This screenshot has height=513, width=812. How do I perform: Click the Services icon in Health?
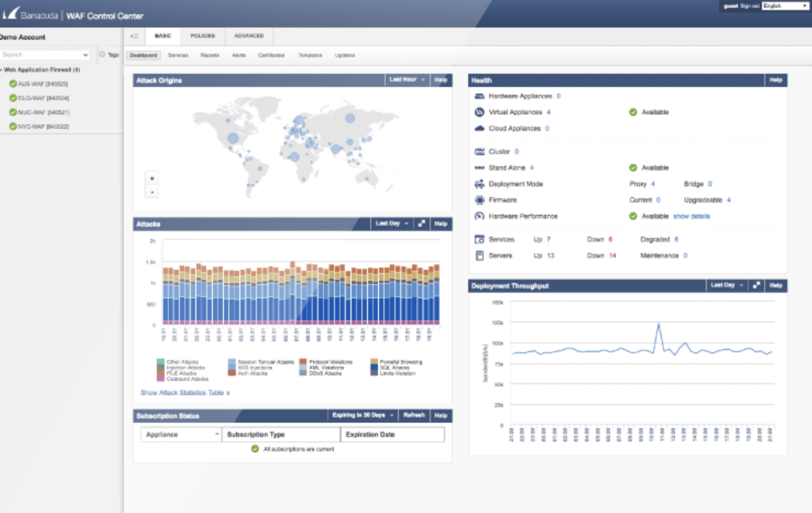pos(479,239)
